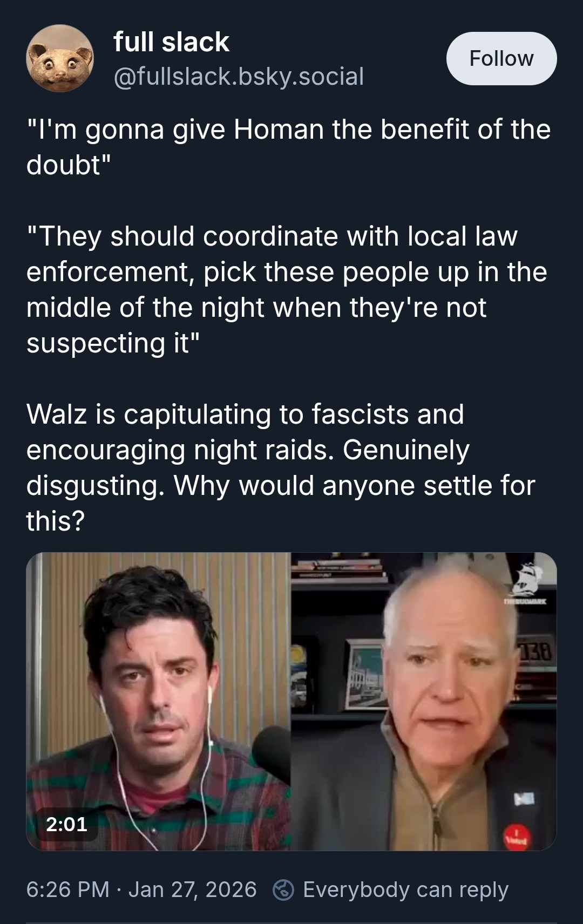
Task: Open the @fullslack.bsky.social handle link
Action: click(x=239, y=76)
